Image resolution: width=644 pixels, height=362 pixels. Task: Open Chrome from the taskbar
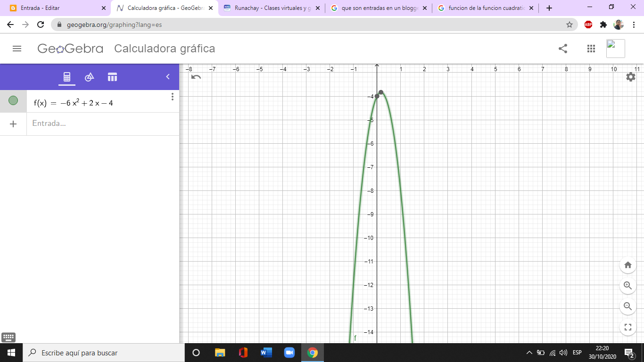coord(313,353)
